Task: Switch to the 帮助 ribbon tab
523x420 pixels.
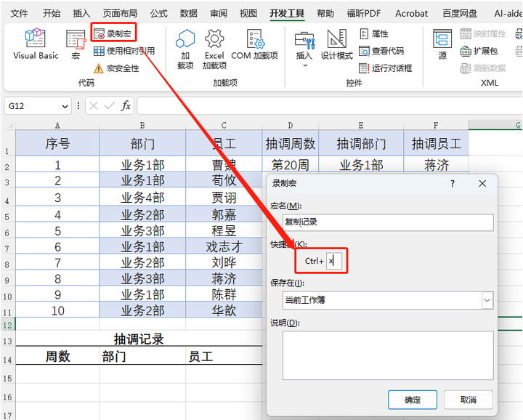Action: pos(325,13)
